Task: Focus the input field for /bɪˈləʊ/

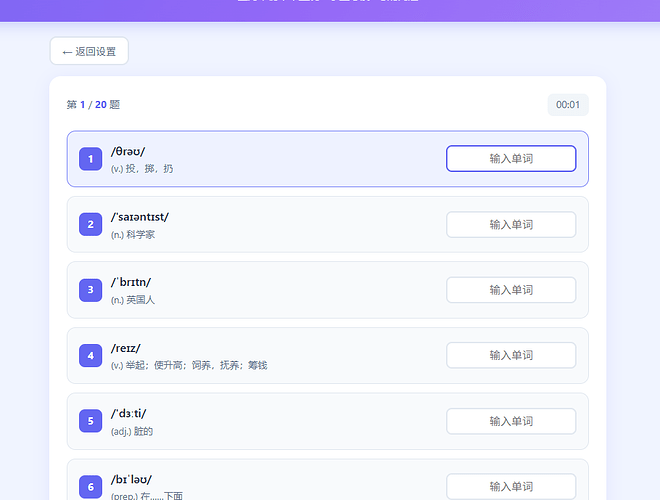Action: 510,487
